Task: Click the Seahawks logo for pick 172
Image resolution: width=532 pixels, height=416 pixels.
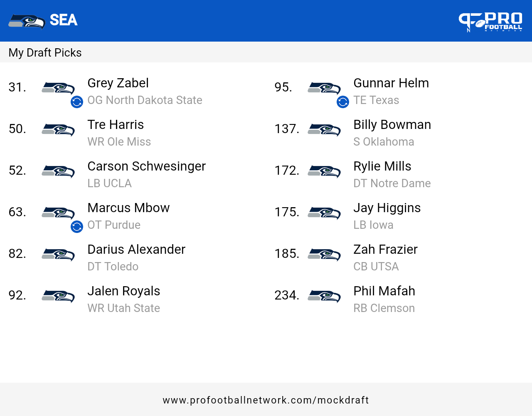Action: (324, 171)
